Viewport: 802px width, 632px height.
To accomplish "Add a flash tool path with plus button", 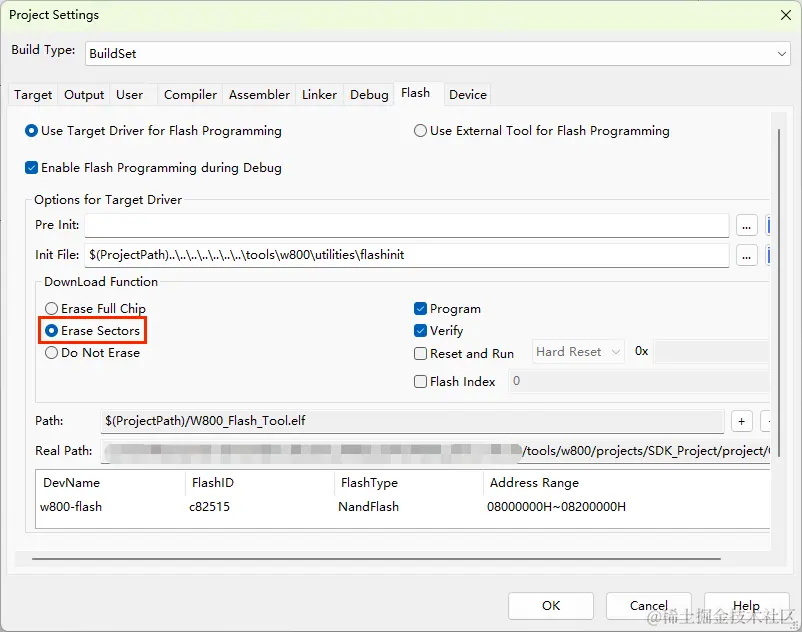I will coord(742,422).
